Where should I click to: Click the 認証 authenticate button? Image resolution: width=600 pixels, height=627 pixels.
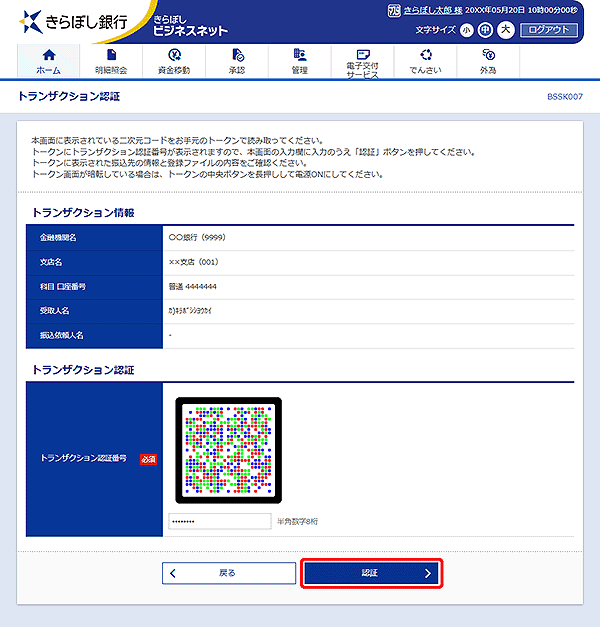(372, 573)
